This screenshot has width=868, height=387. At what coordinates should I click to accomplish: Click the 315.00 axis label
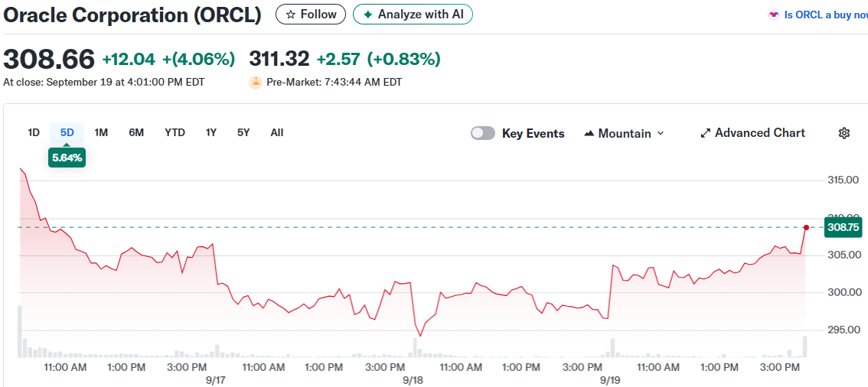(842, 180)
